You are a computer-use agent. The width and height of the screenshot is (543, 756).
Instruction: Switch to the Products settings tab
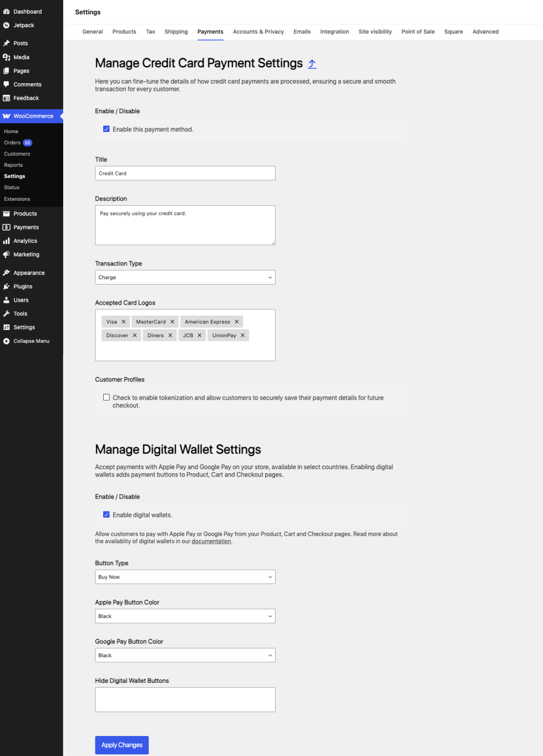124,32
